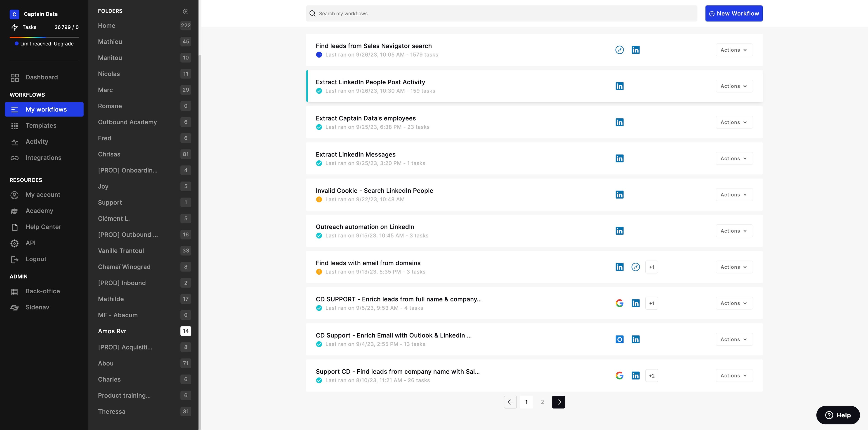The height and width of the screenshot is (430, 868).
Task: Click the +2 integrations badge
Action: point(651,375)
